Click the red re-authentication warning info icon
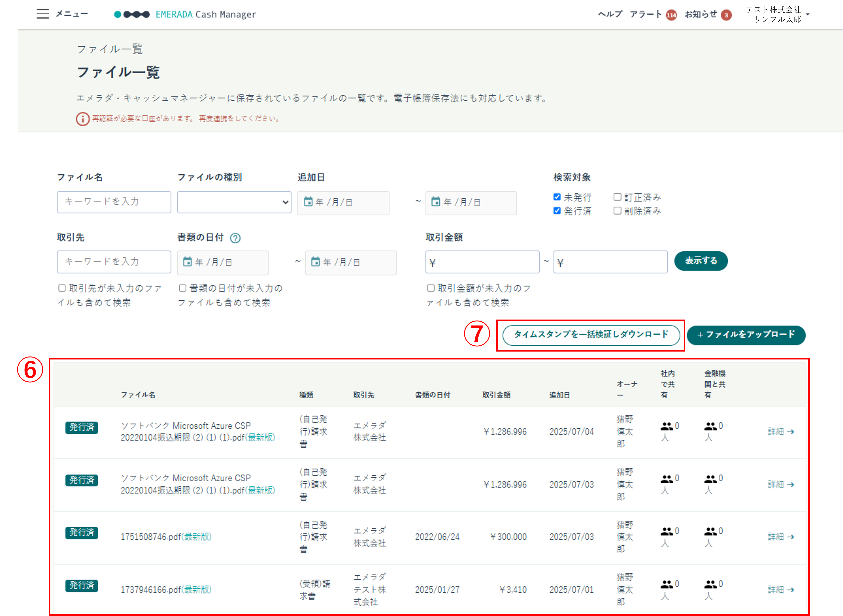Viewport: 843px width, 616px height. pos(82,119)
